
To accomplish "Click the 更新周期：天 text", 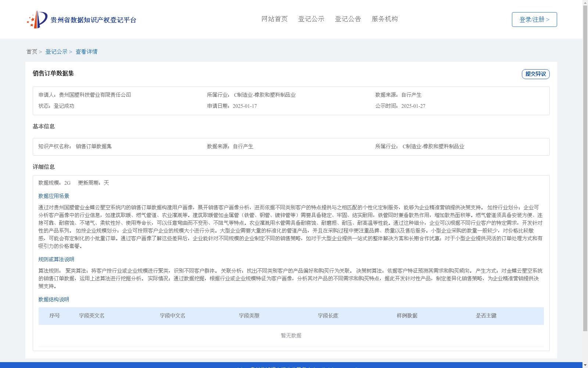I will pos(93,183).
